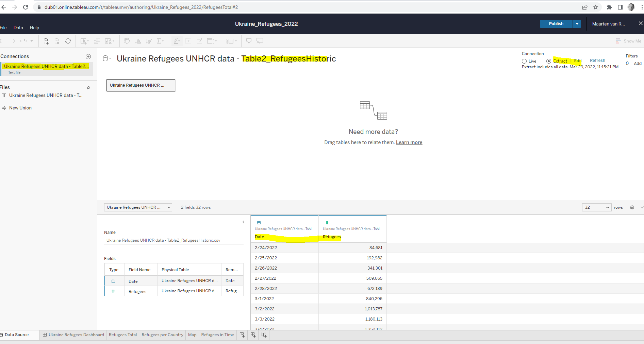Click Show Me button
This screenshot has width=644, height=344.
tap(628, 41)
